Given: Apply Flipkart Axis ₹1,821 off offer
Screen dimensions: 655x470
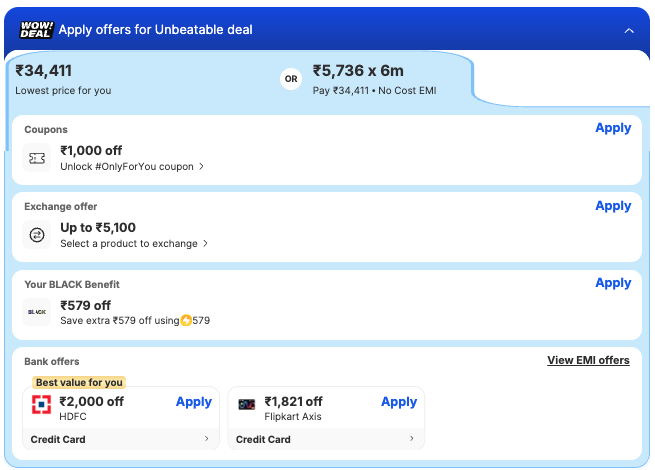Looking at the screenshot, I should tap(399, 402).
